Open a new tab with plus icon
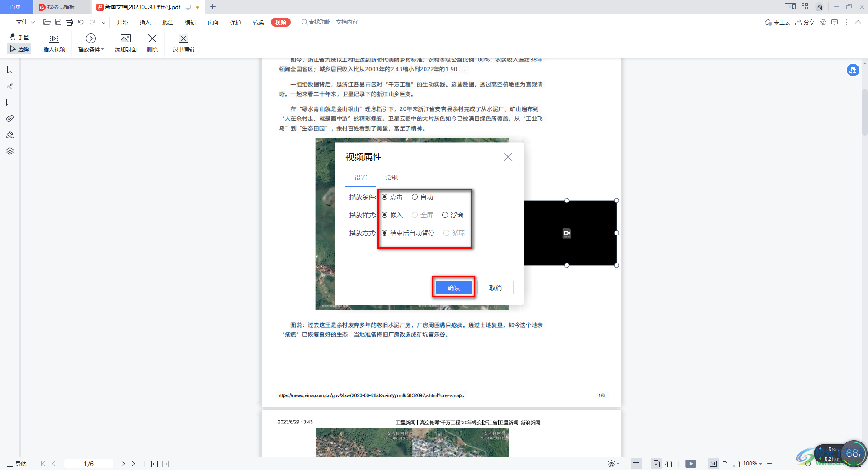 tap(213, 7)
